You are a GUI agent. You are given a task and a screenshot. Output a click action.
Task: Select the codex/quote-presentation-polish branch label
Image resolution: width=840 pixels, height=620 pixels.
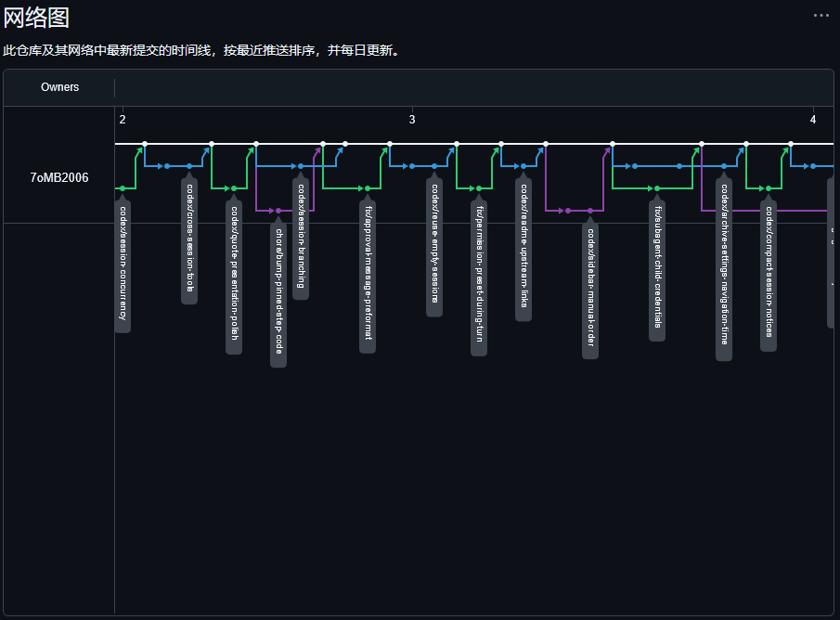234,273
